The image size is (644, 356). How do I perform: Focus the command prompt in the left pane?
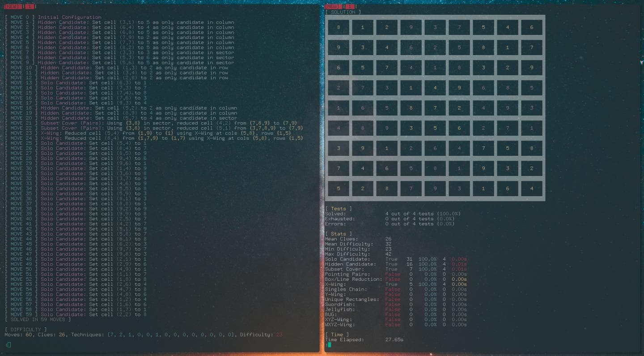[8, 344]
